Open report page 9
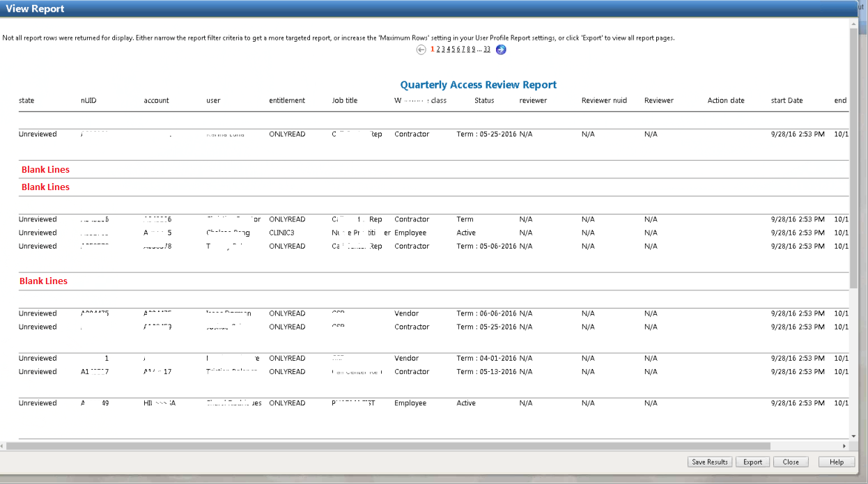 coord(474,49)
